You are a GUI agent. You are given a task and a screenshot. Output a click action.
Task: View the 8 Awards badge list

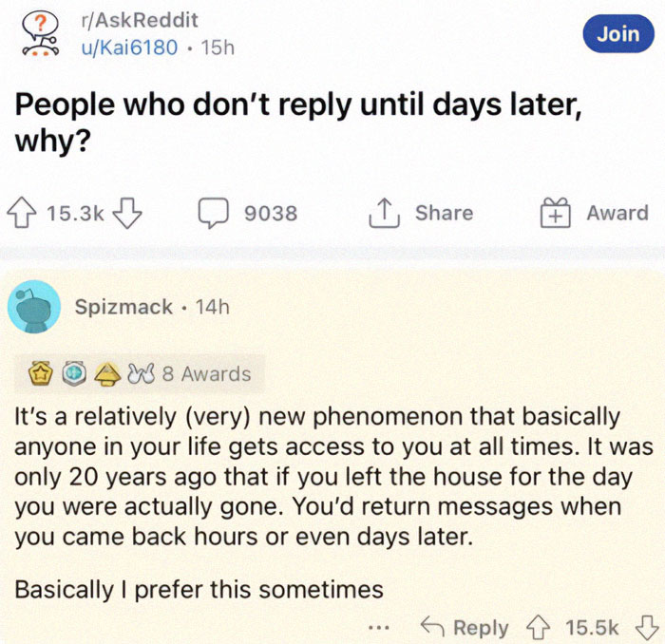(x=206, y=373)
